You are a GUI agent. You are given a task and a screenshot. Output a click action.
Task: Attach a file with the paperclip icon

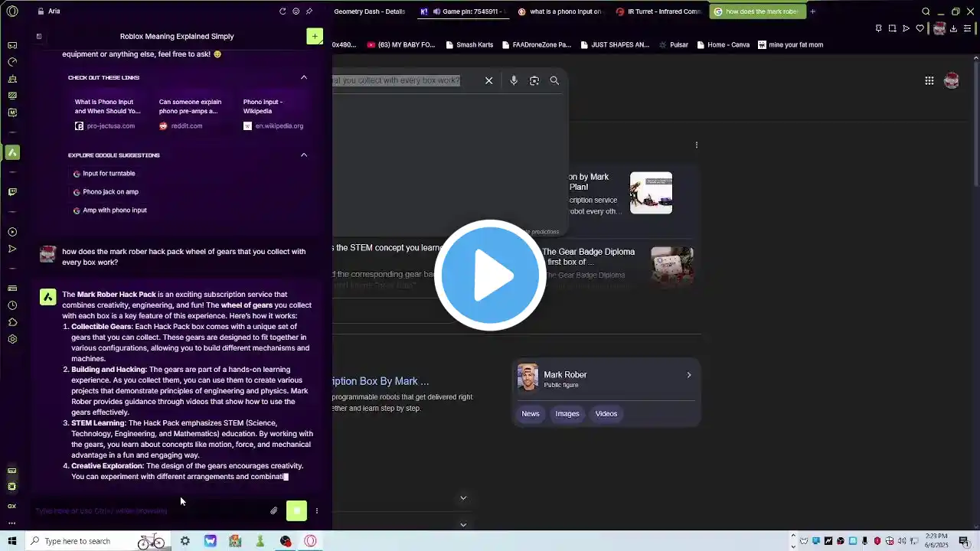point(274,510)
